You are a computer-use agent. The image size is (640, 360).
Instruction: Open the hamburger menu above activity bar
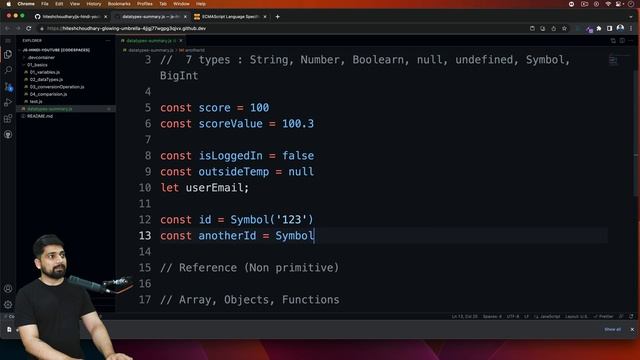tap(8, 41)
